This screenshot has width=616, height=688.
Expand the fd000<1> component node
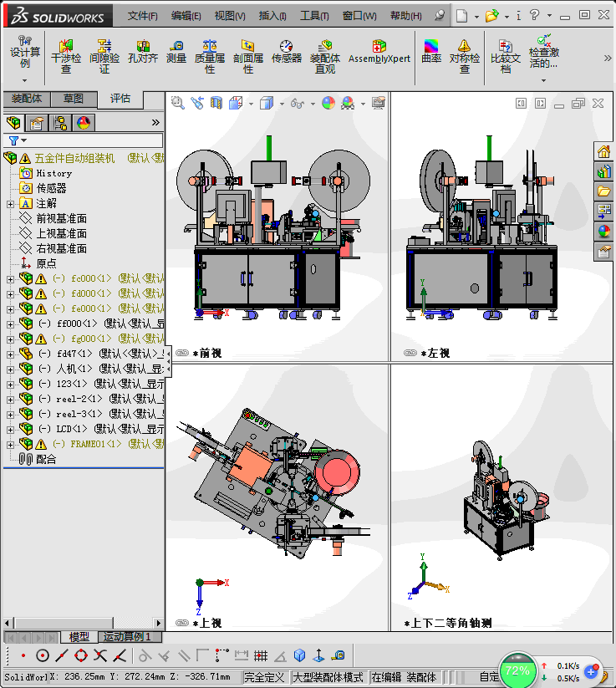(x=10, y=294)
